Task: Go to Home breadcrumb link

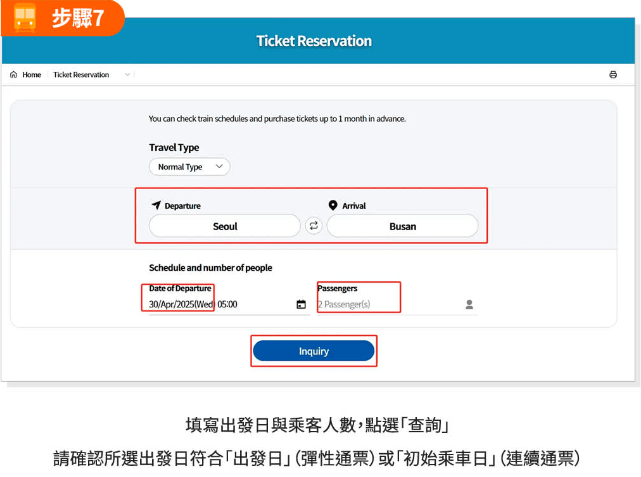Action: click(31, 75)
